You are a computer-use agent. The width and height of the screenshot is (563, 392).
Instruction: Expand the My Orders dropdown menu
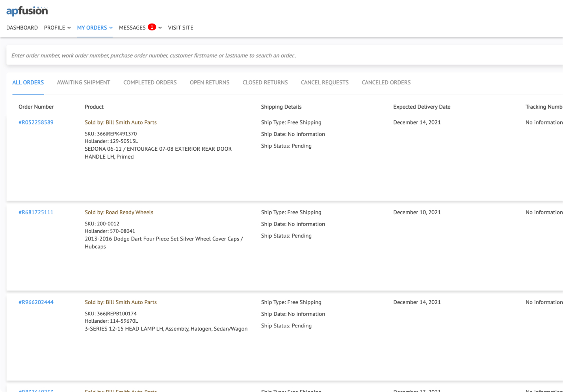click(95, 28)
